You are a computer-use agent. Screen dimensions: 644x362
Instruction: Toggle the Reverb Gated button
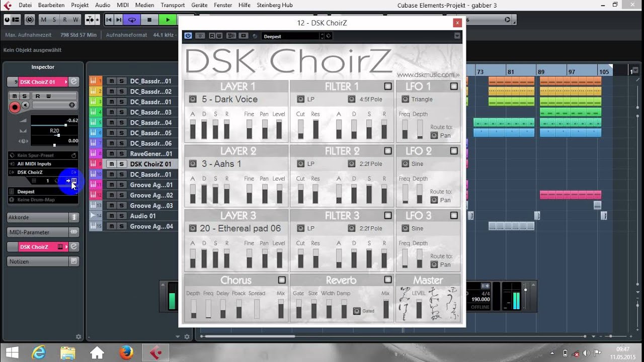click(357, 311)
